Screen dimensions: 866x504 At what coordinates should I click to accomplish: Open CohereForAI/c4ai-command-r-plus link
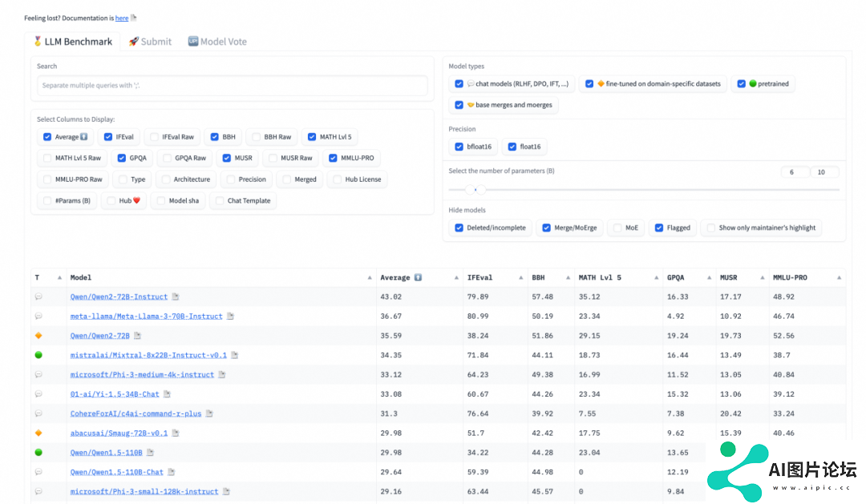(136, 413)
